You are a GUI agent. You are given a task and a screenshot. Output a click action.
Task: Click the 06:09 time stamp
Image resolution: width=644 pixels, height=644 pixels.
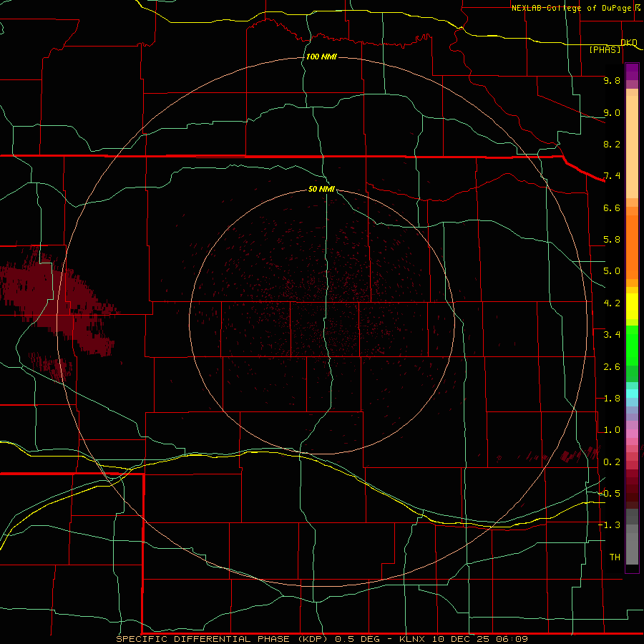[x=512, y=639]
